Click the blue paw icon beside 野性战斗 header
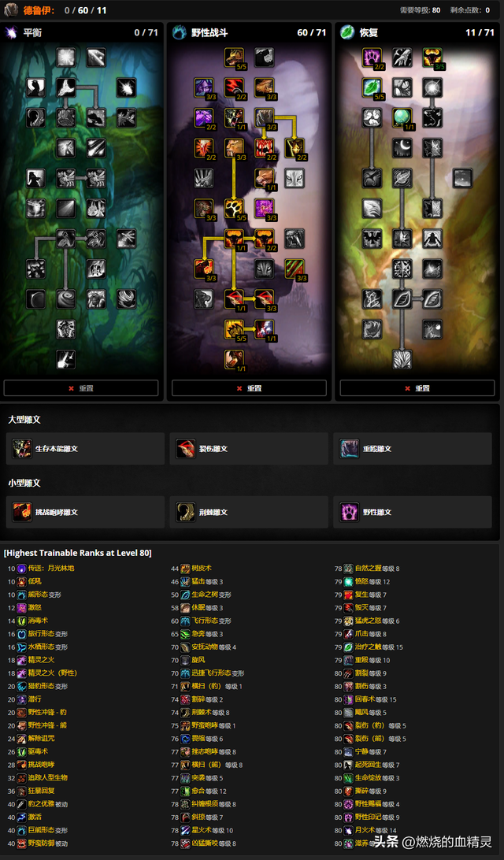 180,33
